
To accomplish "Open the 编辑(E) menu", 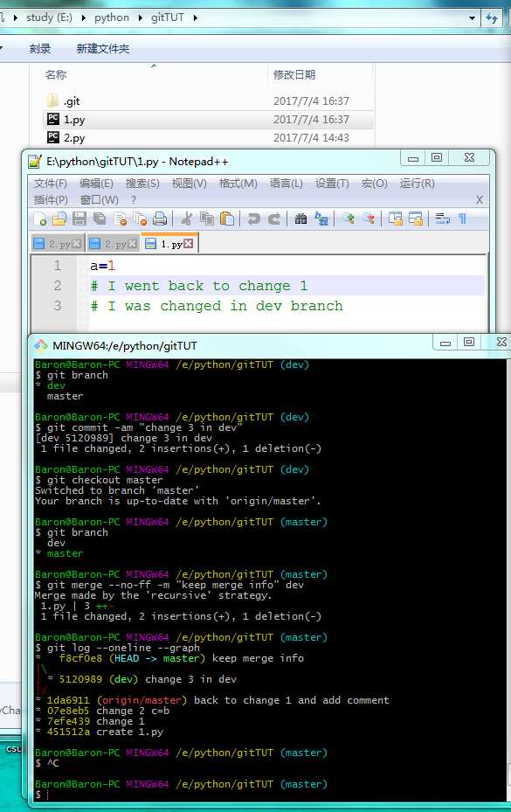I will click(x=96, y=184).
